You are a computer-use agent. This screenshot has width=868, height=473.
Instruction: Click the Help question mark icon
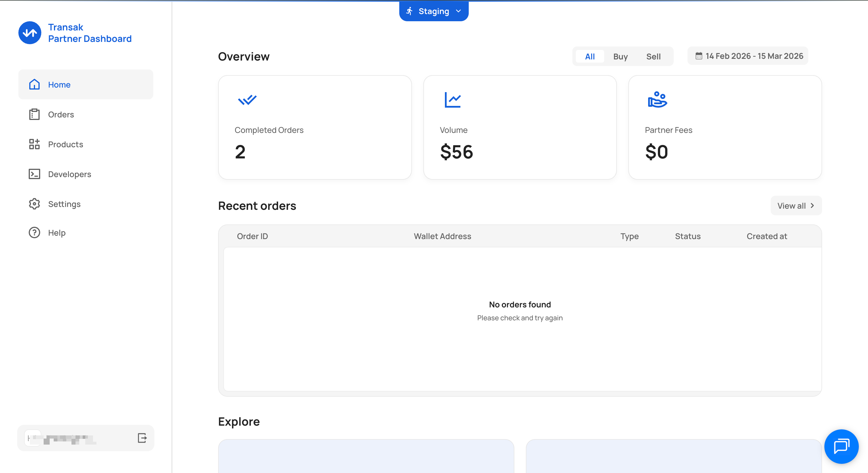[x=34, y=233]
